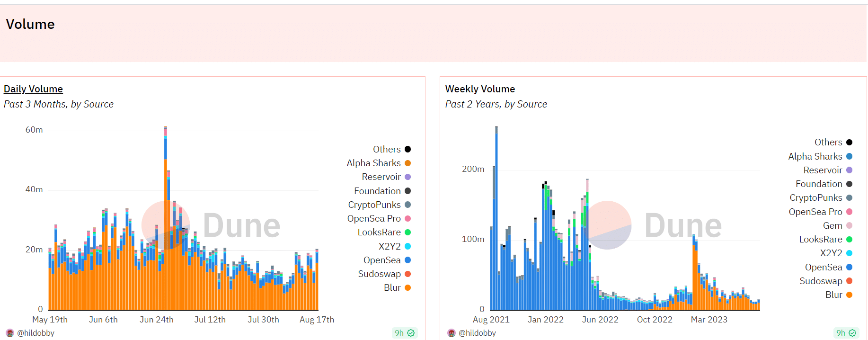Click the red Sudoswap dot in Daily Volume legend
Image resolution: width=868 pixels, height=340 pixels.
point(407,274)
